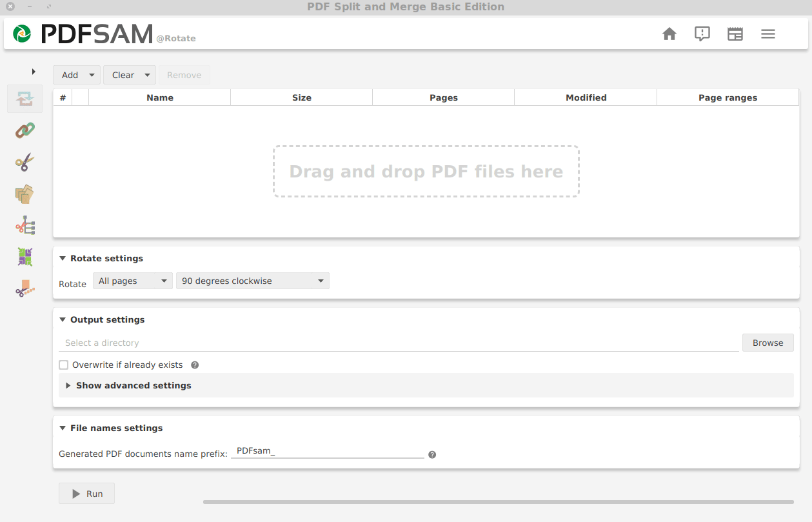Viewport: 812px width, 522px height.
Task: Select the Split by size icon
Action: [x=25, y=288]
